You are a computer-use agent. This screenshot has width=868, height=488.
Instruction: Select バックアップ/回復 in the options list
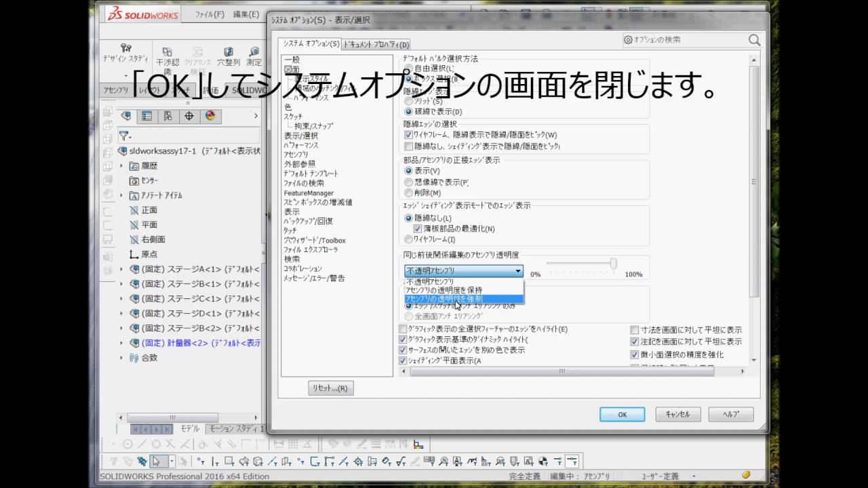click(x=308, y=221)
